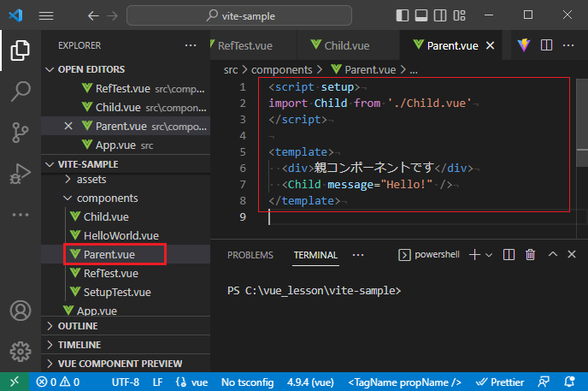Show additional activity bar views ellipsis
The image size is (588, 391).
point(21,215)
